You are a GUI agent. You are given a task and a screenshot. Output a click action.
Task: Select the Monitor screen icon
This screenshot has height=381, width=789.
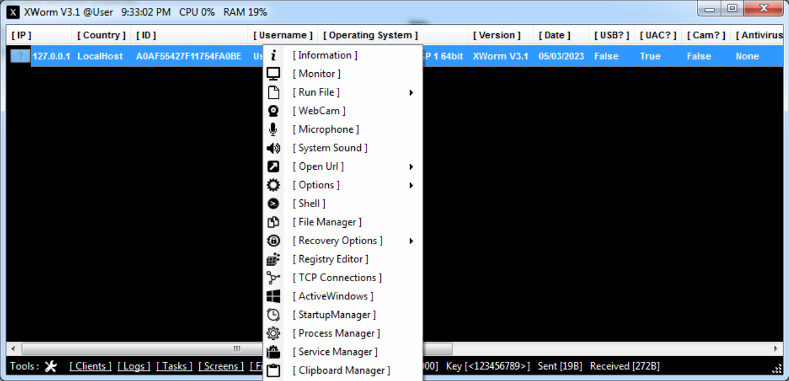[x=273, y=74]
